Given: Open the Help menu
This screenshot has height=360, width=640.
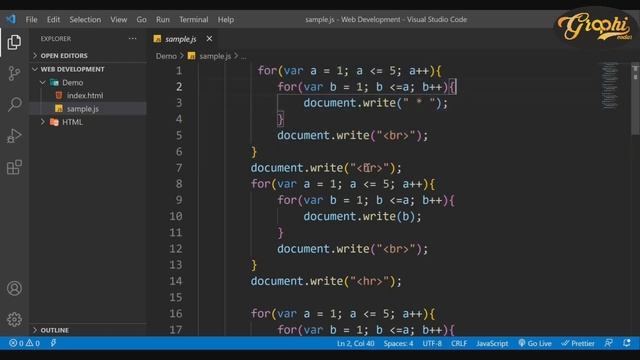Looking at the screenshot, I should coord(225,20).
